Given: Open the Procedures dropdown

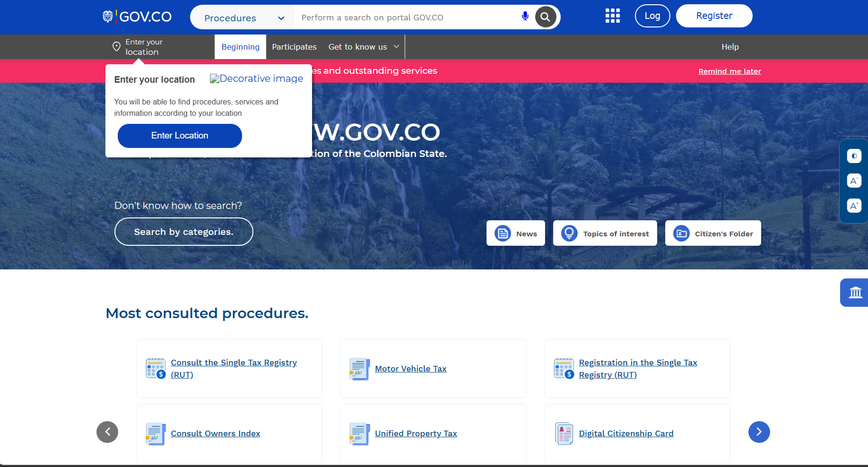Looking at the screenshot, I should tap(243, 18).
